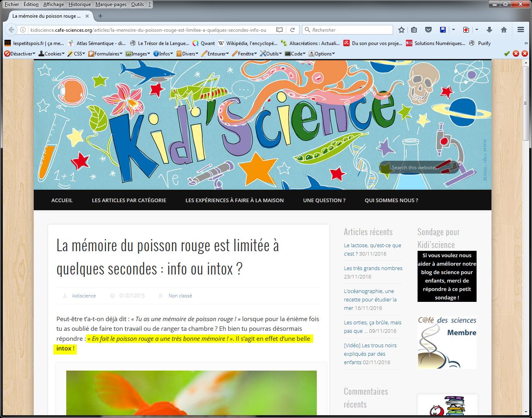Click the blue floppy disk save icon
The height and width of the screenshot is (418, 532).
[443, 30]
